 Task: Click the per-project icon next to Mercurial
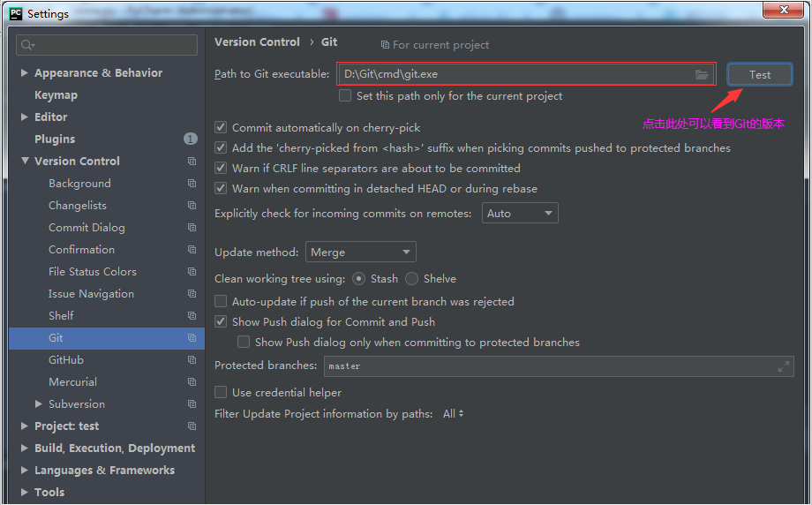click(192, 381)
